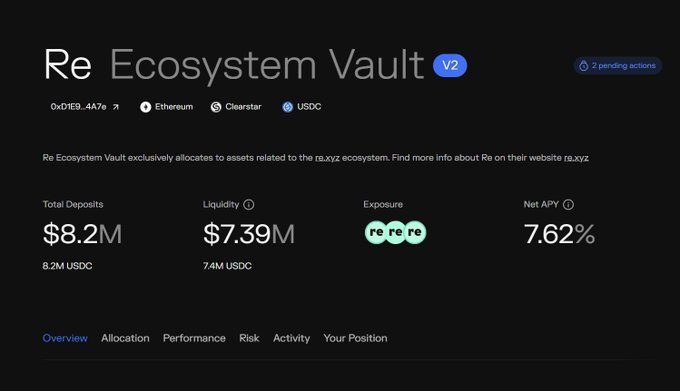Click the USDC token logo icon
This screenshot has height=391, width=680.
click(288, 107)
